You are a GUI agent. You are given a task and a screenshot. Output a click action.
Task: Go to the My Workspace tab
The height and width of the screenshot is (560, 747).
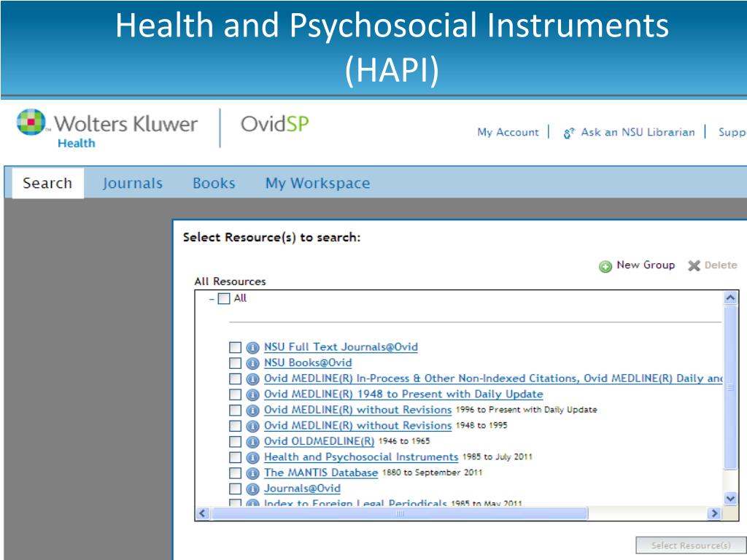coord(318,183)
